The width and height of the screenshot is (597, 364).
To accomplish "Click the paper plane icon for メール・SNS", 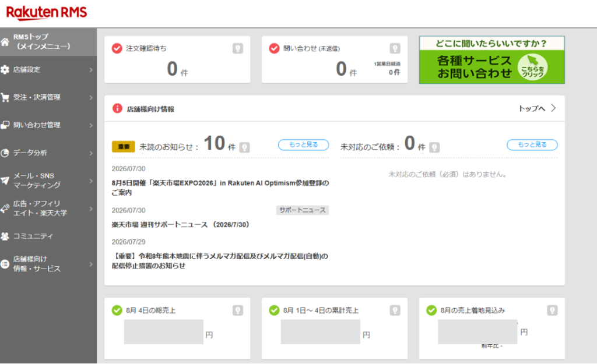I will [5, 181].
